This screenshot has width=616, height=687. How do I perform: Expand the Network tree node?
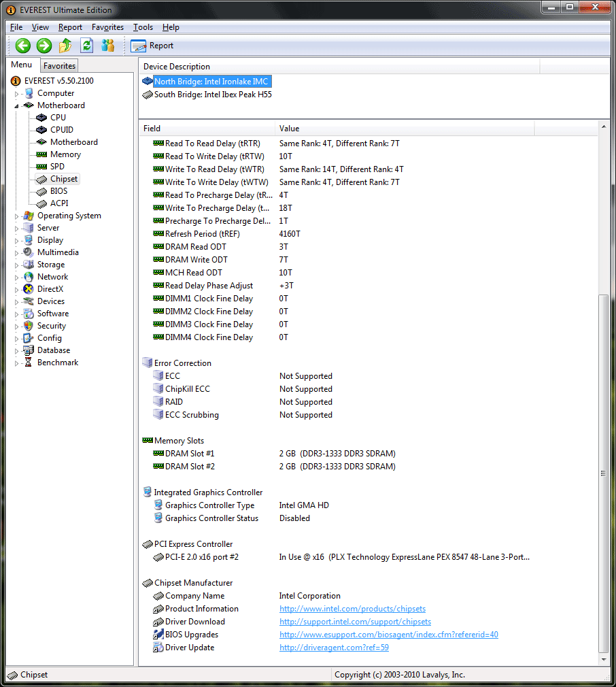pyautogui.click(x=16, y=278)
